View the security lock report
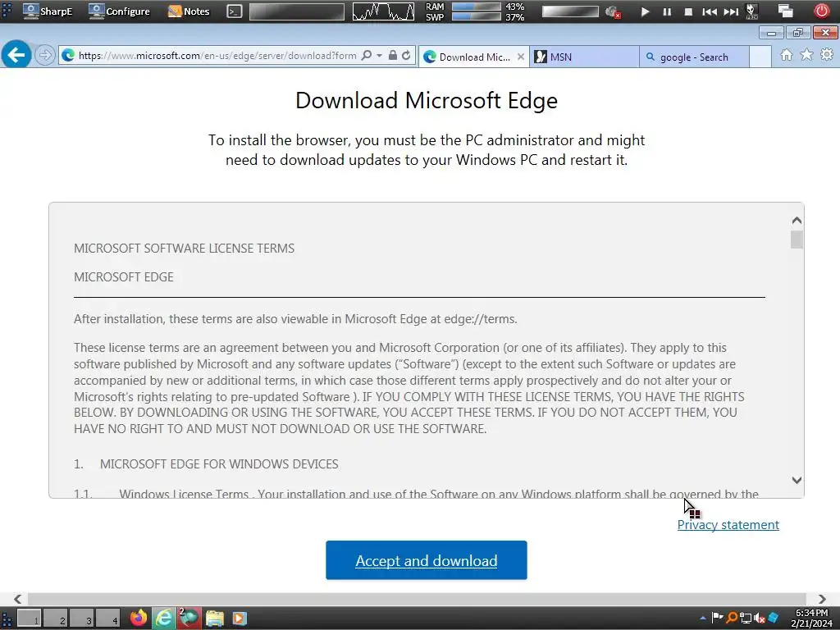Screen dimensions: 840x630 tap(393, 55)
